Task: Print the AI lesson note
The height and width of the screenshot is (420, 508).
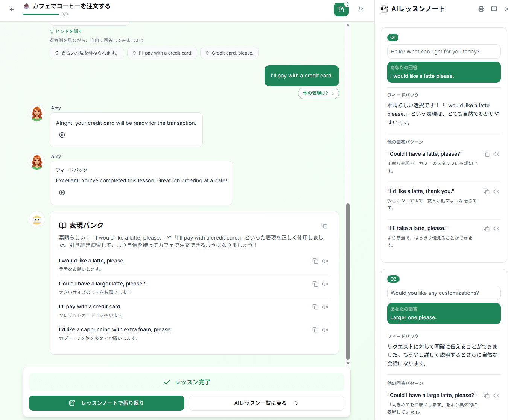Action: click(481, 9)
